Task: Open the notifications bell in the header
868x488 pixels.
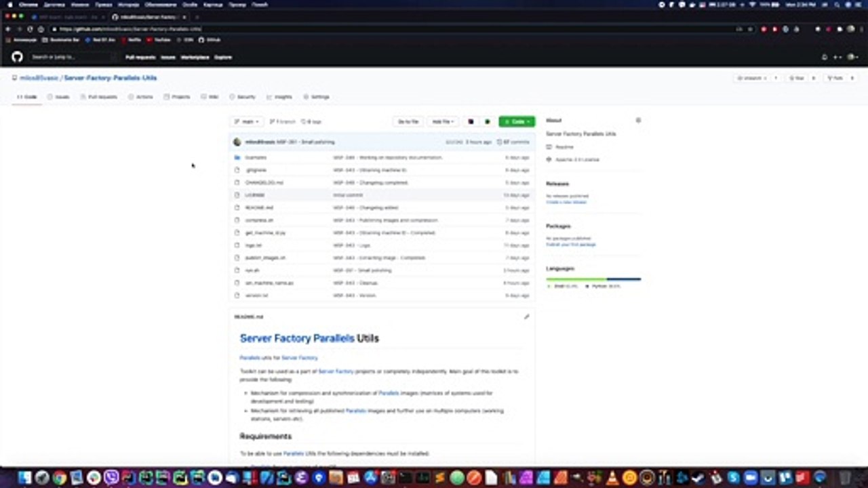Action: click(825, 58)
